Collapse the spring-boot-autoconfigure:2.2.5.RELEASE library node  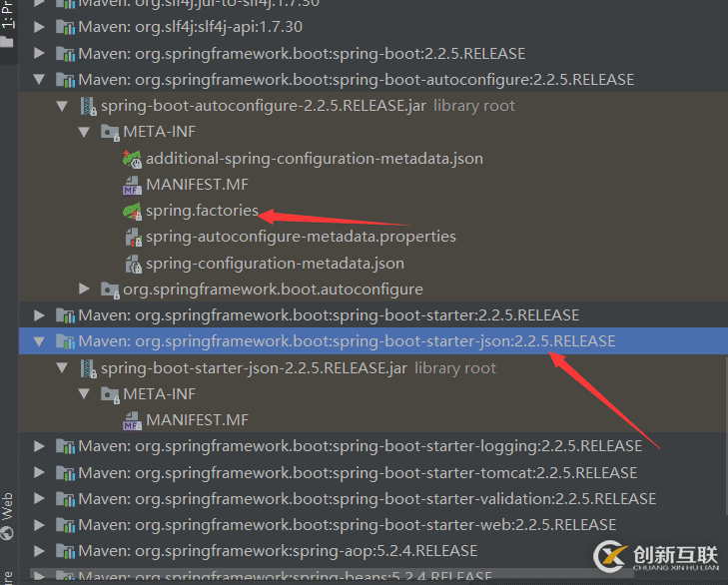coord(40,80)
